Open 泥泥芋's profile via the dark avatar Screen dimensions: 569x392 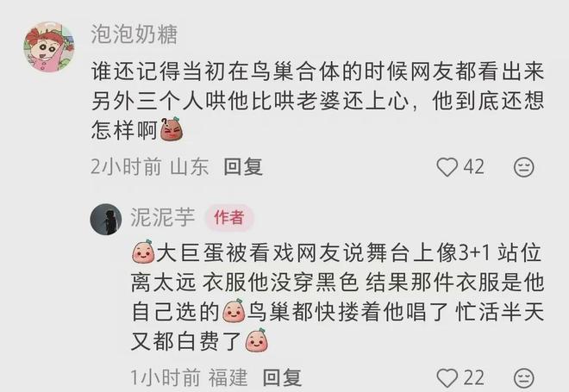point(106,219)
